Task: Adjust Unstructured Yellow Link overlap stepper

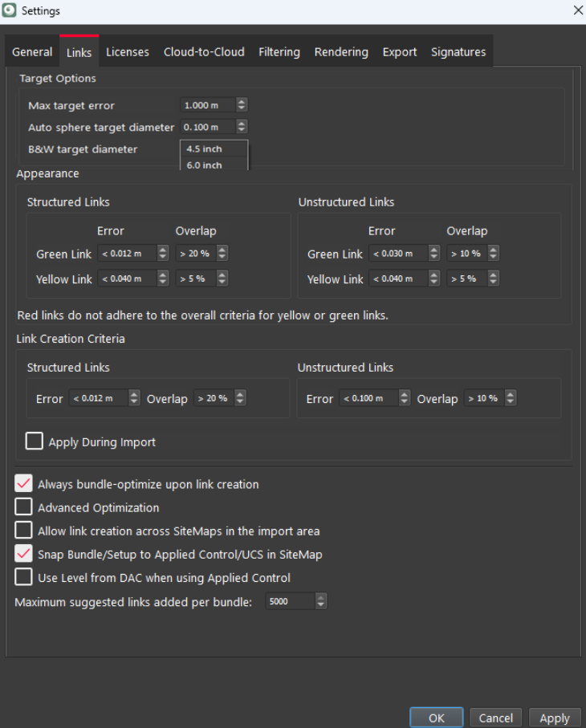Action: (x=493, y=279)
